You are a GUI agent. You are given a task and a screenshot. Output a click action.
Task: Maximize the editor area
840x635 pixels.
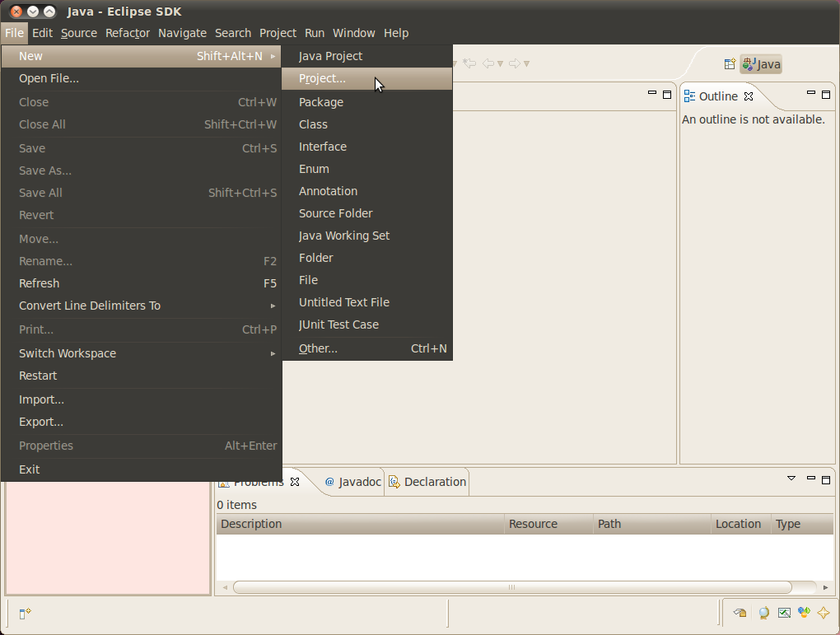[x=667, y=95]
